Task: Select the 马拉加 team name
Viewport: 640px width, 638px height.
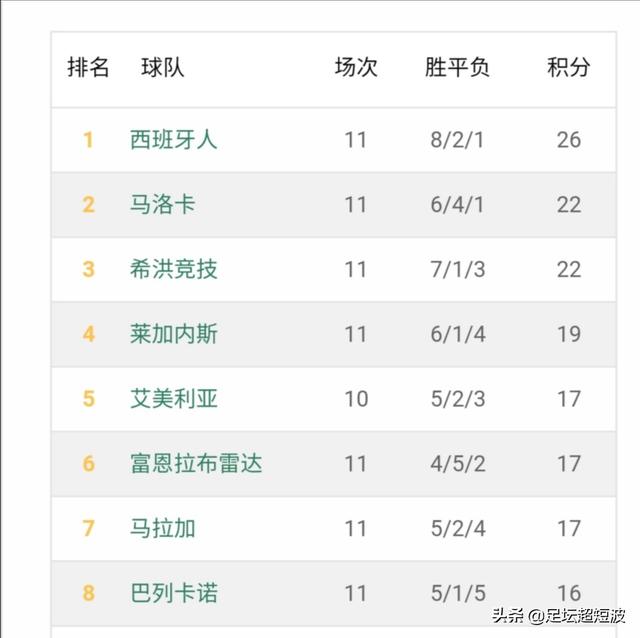Action: click(162, 528)
